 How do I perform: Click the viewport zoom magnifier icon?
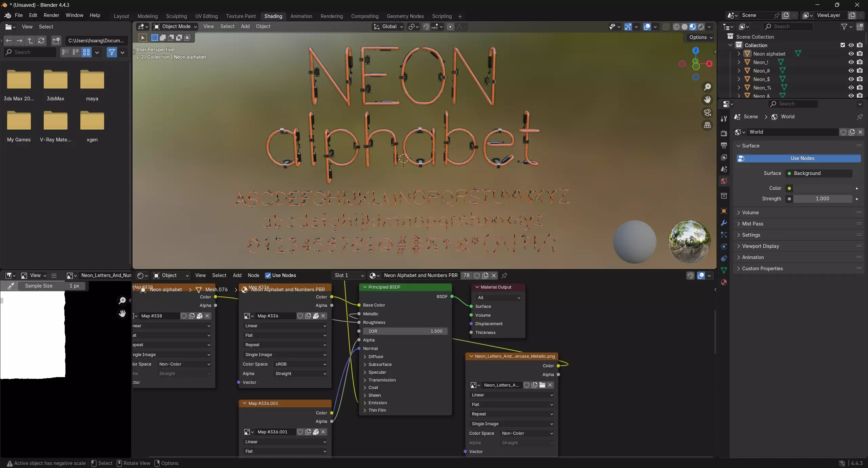coord(707,87)
